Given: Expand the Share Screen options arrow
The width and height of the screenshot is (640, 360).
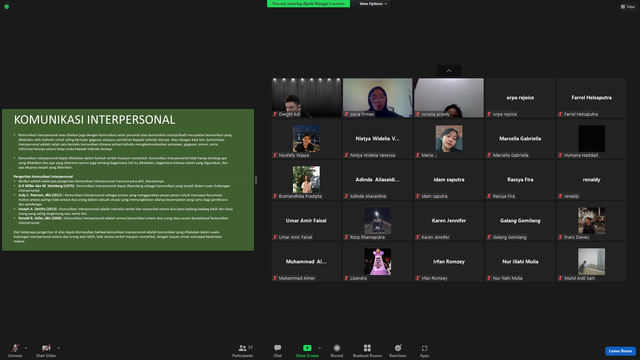Looking at the screenshot, I should point(319,348).
